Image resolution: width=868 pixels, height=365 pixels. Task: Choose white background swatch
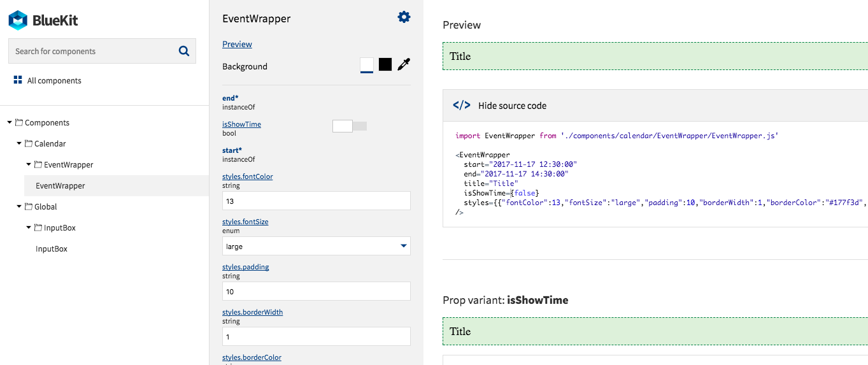click(x=367, y=64)
